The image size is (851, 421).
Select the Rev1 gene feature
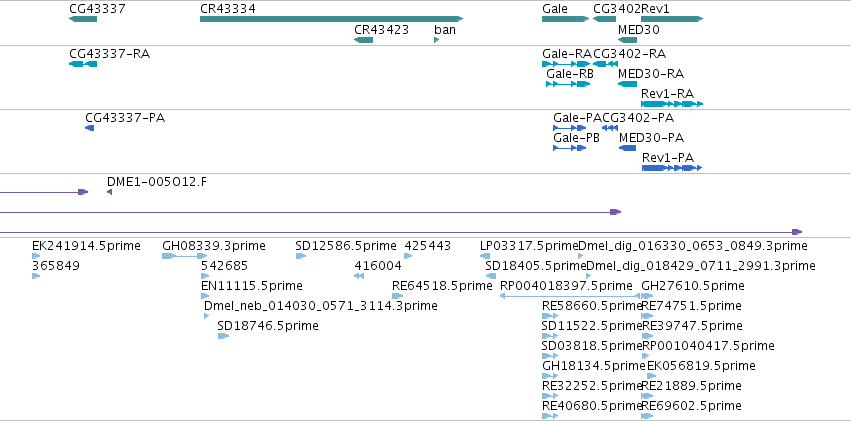672,19
